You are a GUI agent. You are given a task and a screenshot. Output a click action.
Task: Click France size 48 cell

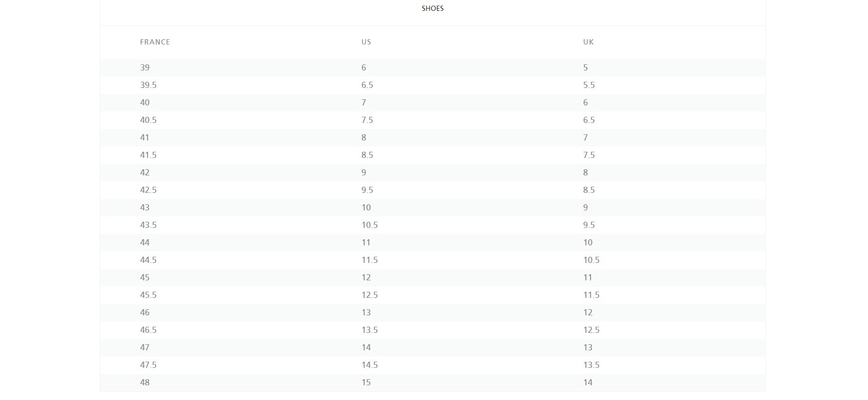145,383
